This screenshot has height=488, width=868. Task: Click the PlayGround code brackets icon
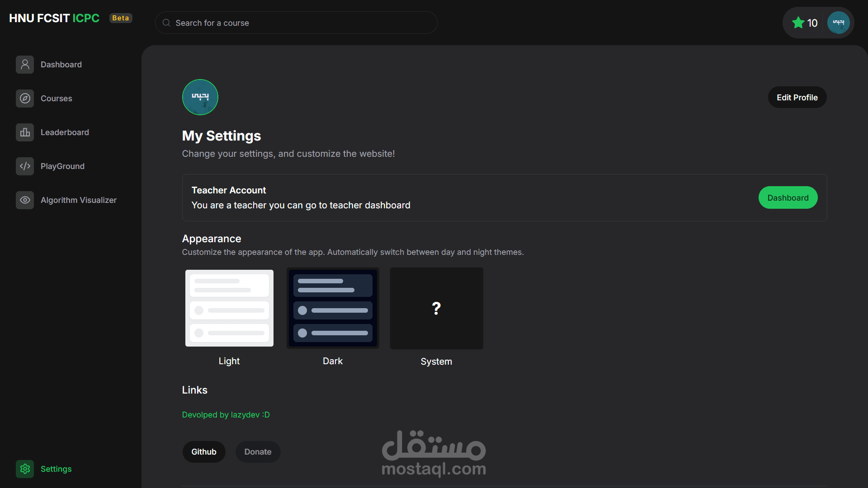(25, 166)
